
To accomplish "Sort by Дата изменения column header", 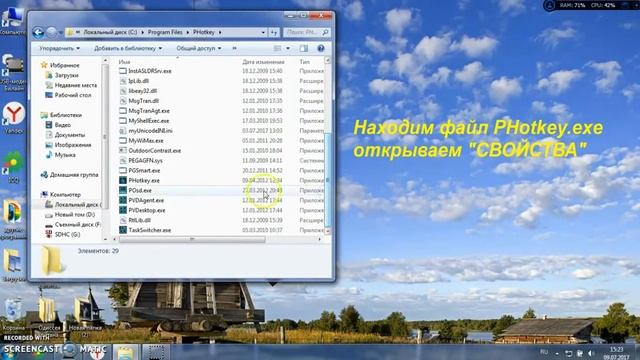I will click(263, 62).
